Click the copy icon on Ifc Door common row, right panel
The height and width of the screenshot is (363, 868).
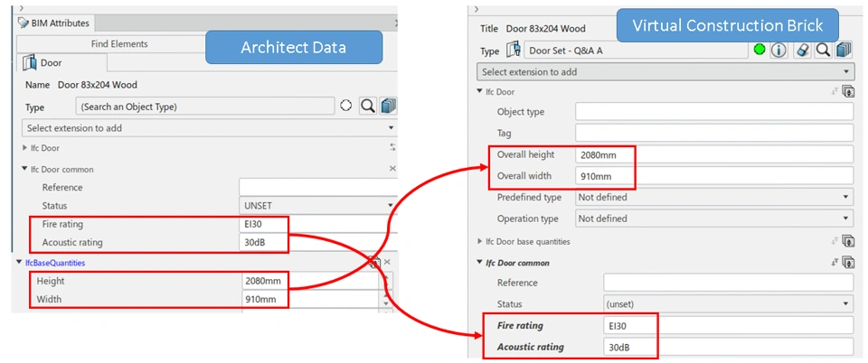tap(848, 263)
